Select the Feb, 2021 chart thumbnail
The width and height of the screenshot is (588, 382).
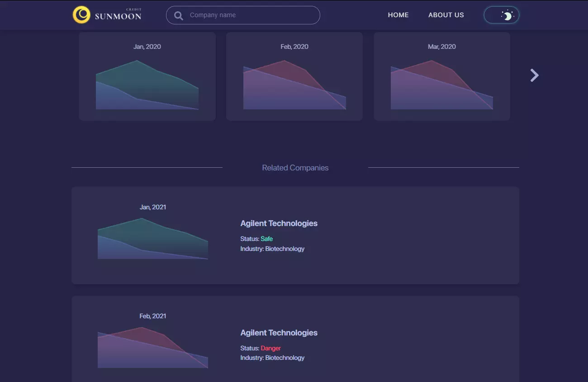pos(153,347)
